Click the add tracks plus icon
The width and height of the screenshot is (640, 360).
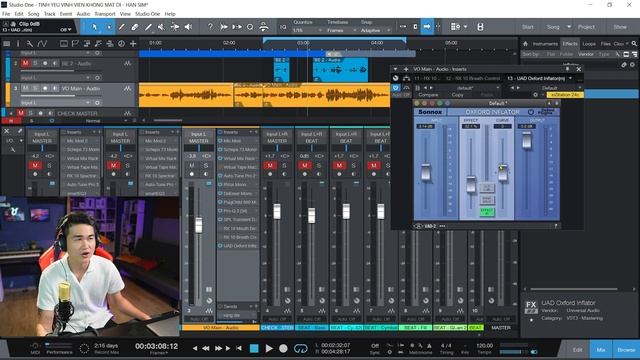pyautogui.click(x=133, y=44)
